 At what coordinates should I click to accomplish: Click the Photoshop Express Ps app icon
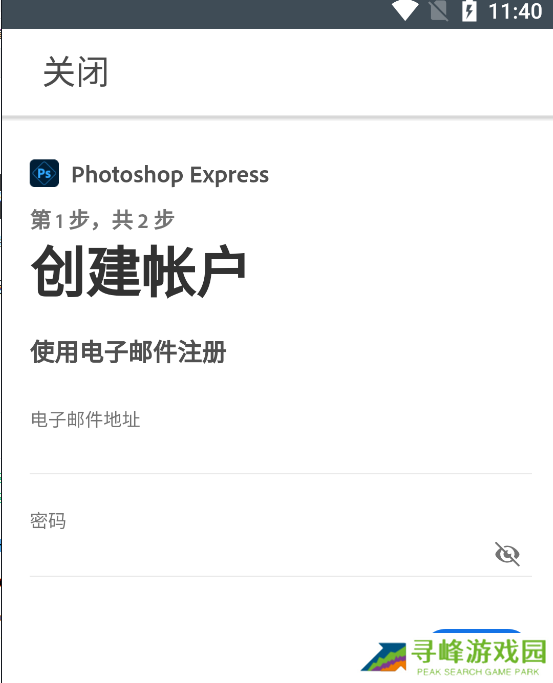point(44,173)
